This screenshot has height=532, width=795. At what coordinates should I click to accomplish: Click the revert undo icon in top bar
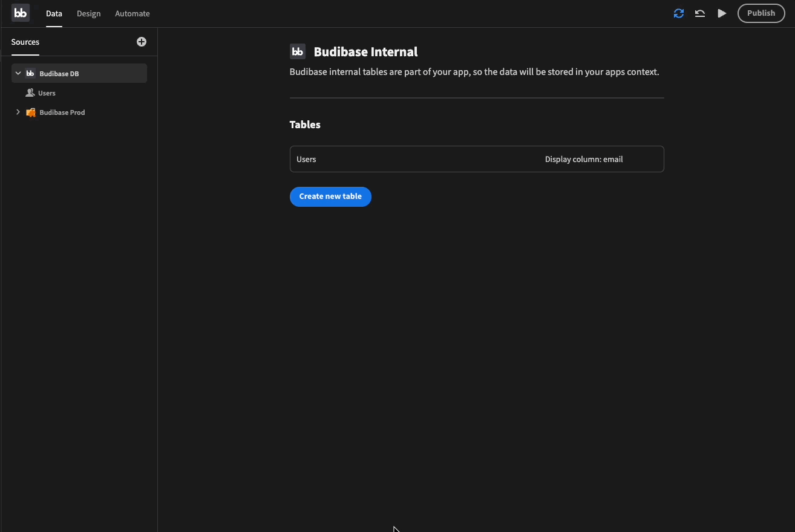(x=700, y=13)
